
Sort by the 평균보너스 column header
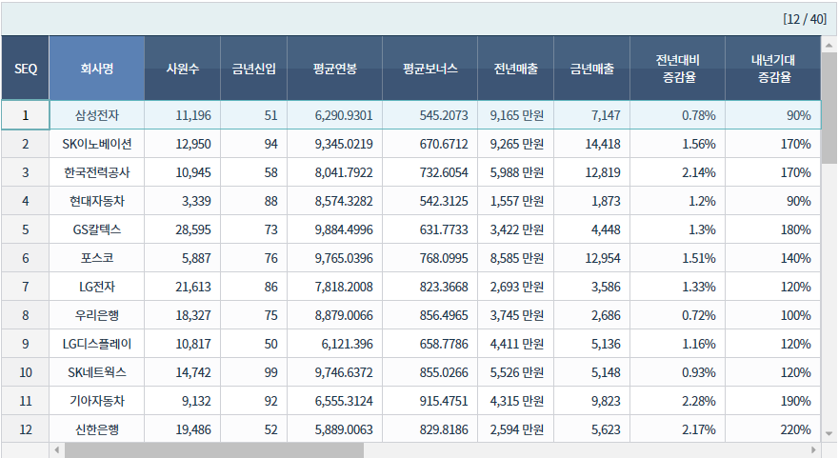pos(430,68)
